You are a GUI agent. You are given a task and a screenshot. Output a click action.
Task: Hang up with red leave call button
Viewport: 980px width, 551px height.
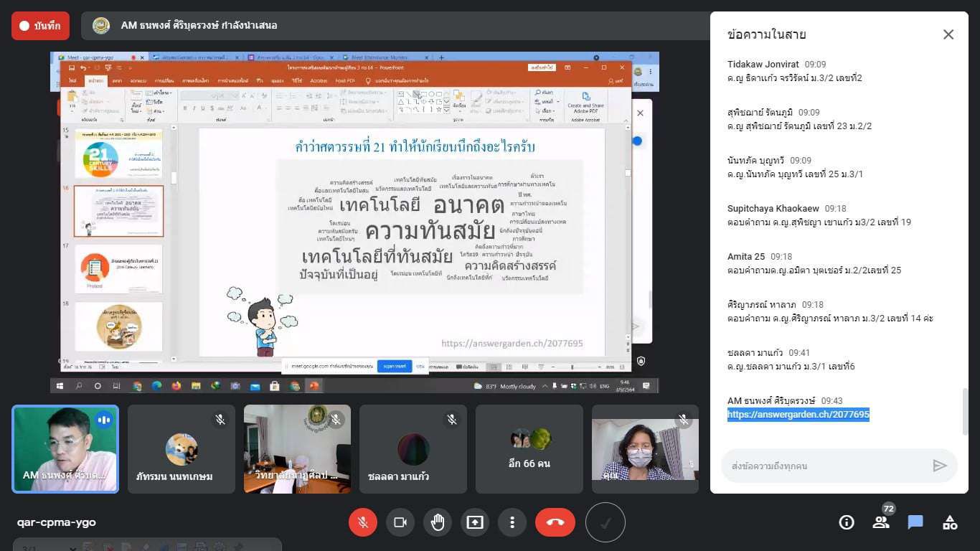click(555, 522)
